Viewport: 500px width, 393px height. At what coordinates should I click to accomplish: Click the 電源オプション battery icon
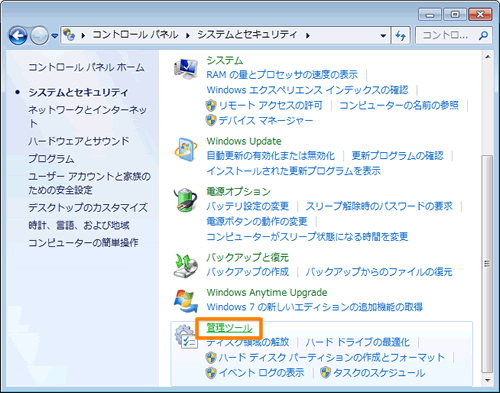click(x=186, y=200)
